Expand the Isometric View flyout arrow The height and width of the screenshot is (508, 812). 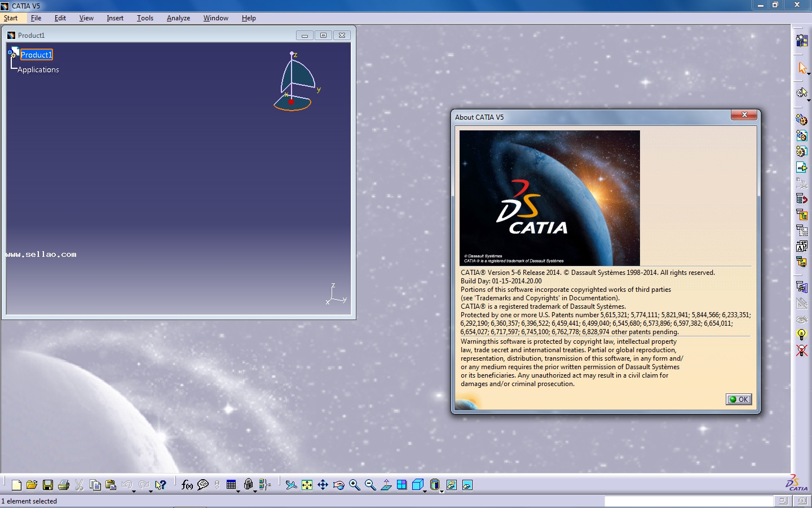pyautogui.click(x=424, y=492)
